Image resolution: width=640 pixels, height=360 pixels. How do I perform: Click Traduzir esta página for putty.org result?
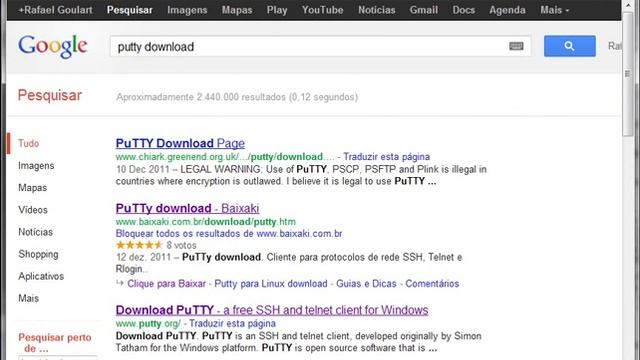coord(232,324)
